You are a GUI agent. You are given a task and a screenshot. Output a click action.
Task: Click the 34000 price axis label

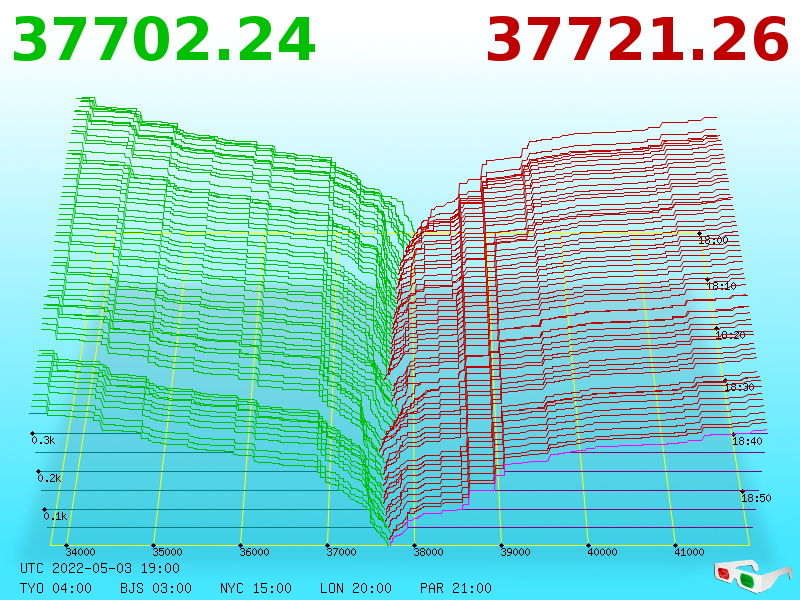81,552
